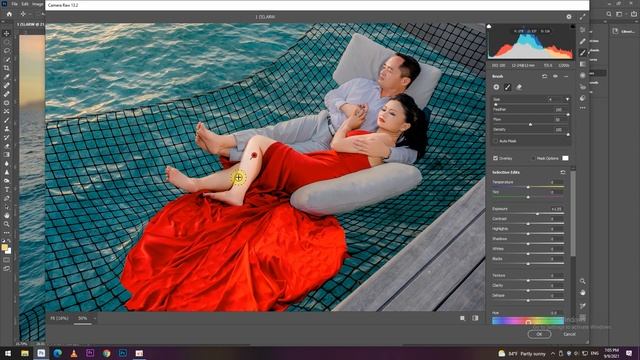The width and height of the screenshot is (640, 360).
Task: Toggle the Overlay checkbox
Action: [495, 158]
